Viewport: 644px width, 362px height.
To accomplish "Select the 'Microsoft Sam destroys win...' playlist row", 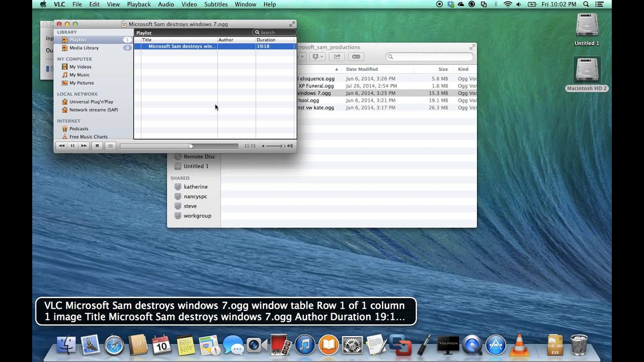I will coord(215,46).
